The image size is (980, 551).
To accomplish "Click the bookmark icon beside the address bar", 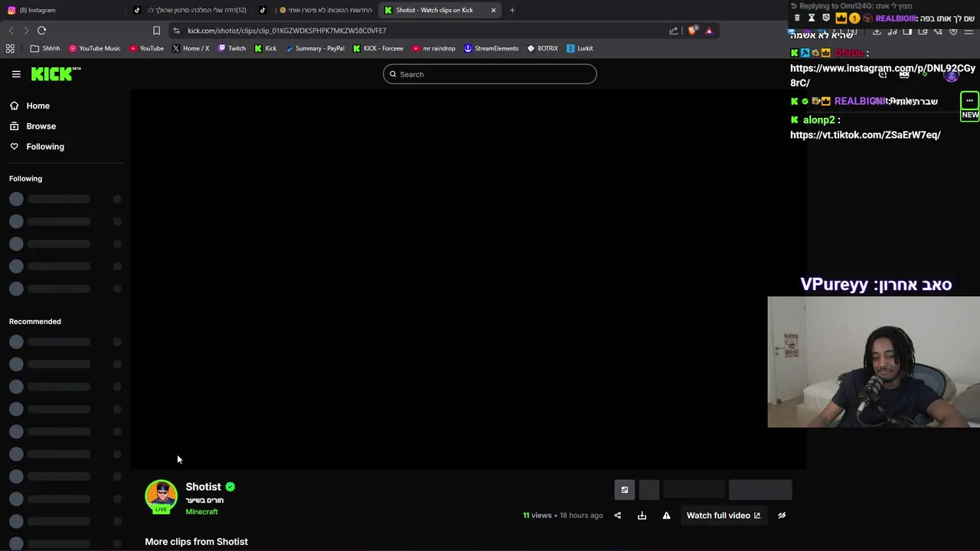I will pos(156,31).
